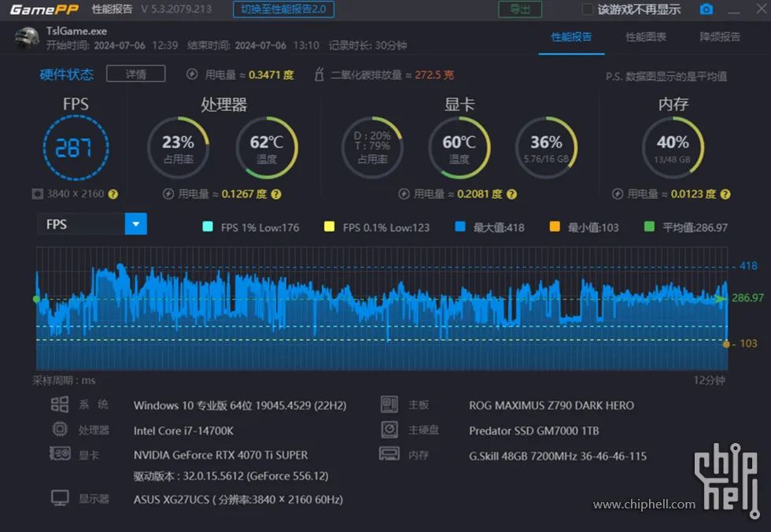The width and height of the screenshot is (771, 532).
Task: Click the G.Skill 48GB 7200MHz text
Action: pos(558,456)
